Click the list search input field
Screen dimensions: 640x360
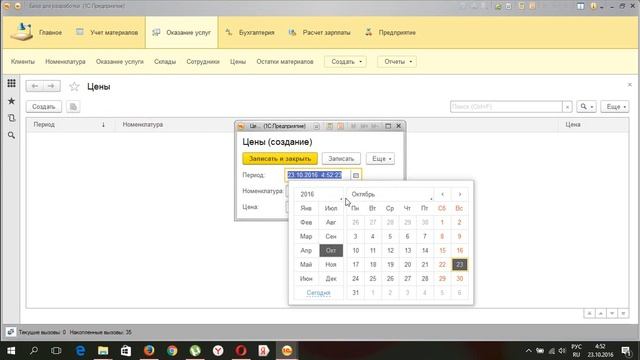506,107
